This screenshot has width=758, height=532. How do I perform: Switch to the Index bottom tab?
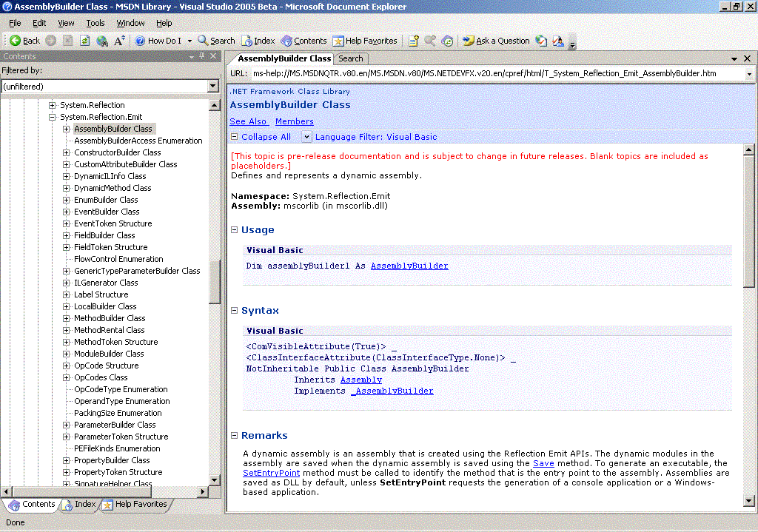[x=80, y=504]
